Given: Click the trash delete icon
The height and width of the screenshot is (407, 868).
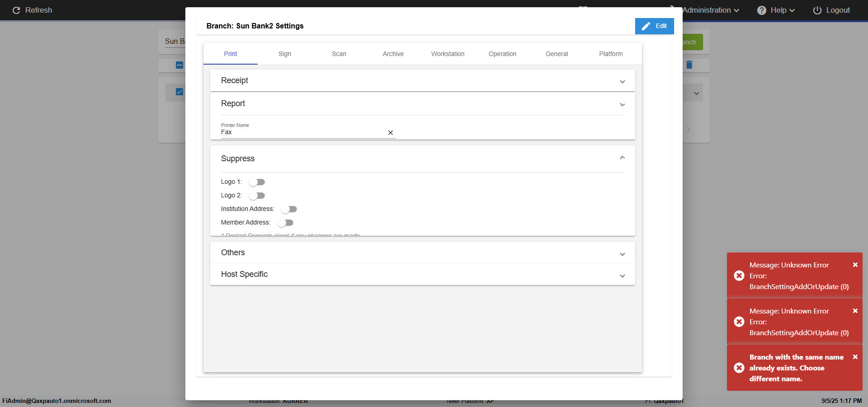Looking at the screenshot, I should 689,65.
